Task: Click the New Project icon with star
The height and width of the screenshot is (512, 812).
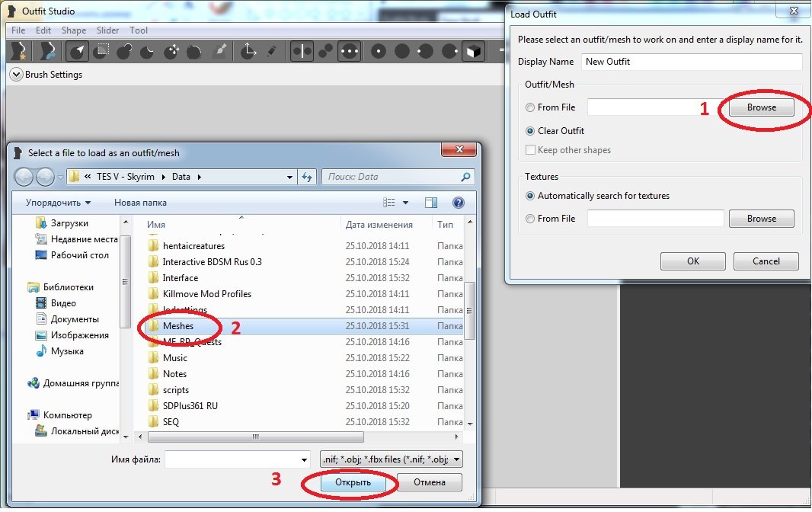Action: (x=18, y=51)
